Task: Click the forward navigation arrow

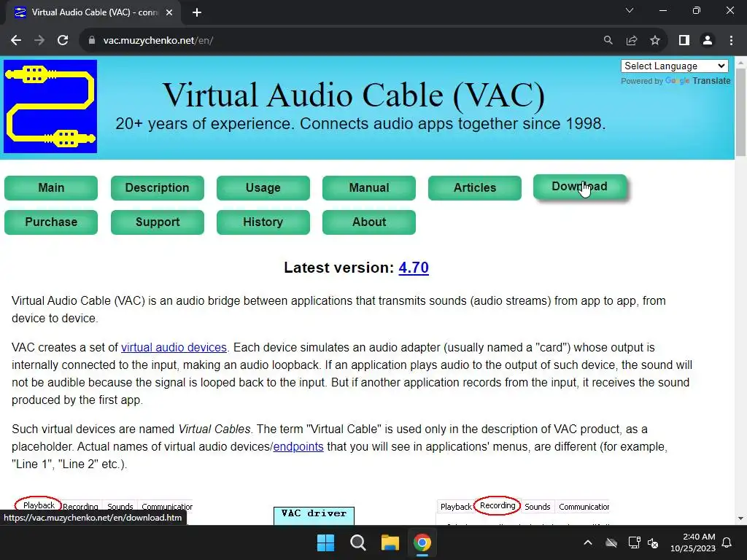Action: tap(39, 41)
